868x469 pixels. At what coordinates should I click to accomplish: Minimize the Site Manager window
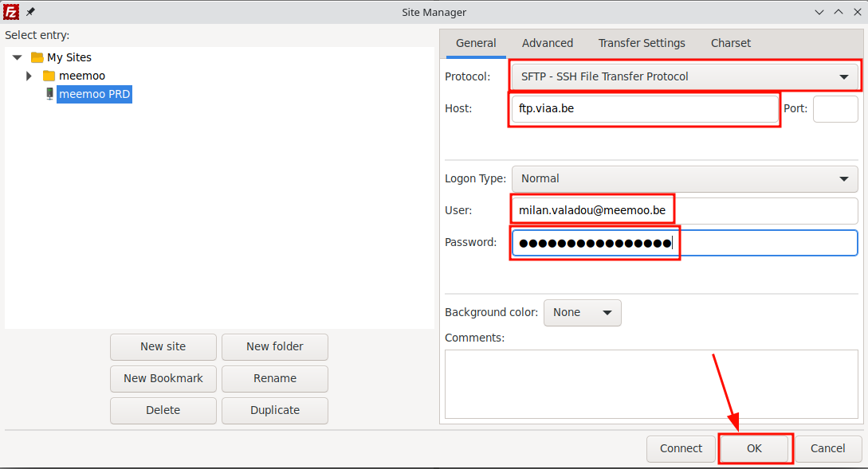819,12
